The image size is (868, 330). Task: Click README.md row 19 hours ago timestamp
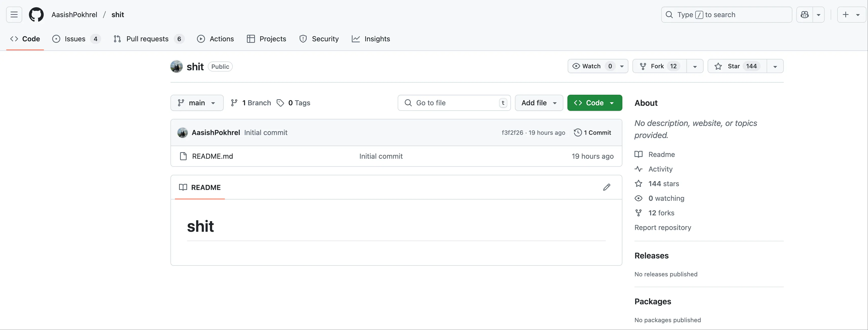[x=592, y=156]
